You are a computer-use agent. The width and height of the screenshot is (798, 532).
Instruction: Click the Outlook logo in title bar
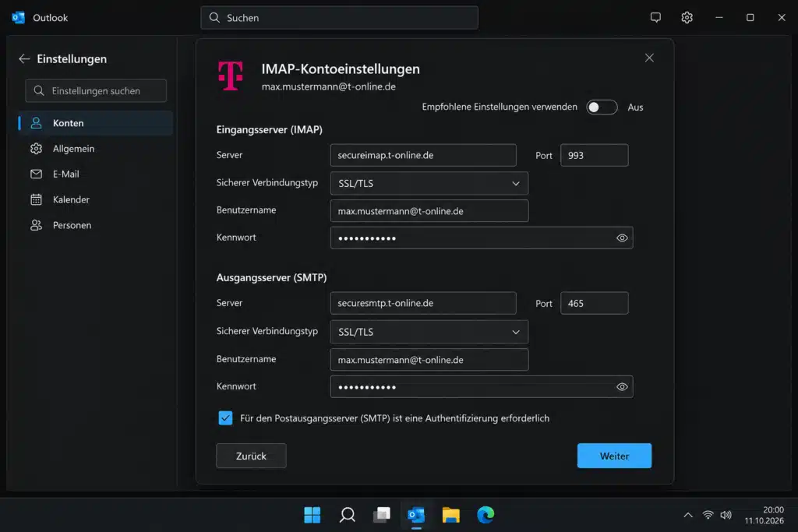(x=19, y=17)
